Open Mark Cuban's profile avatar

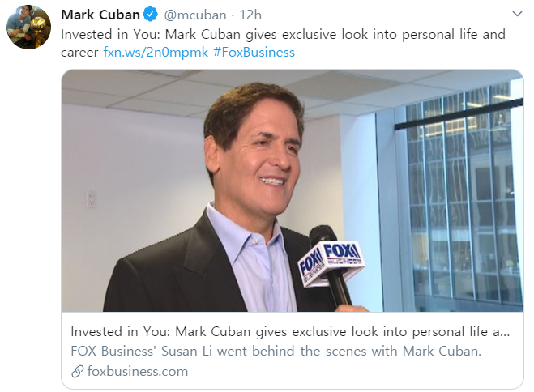point(28,28)
